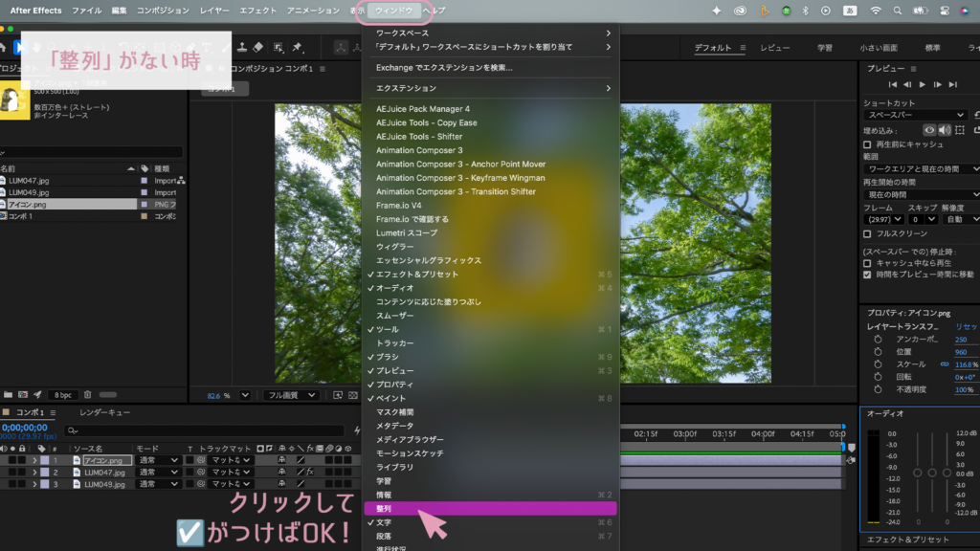
Task: Select エッセンシャルグラフィックス from the menu
Action: 490,260
